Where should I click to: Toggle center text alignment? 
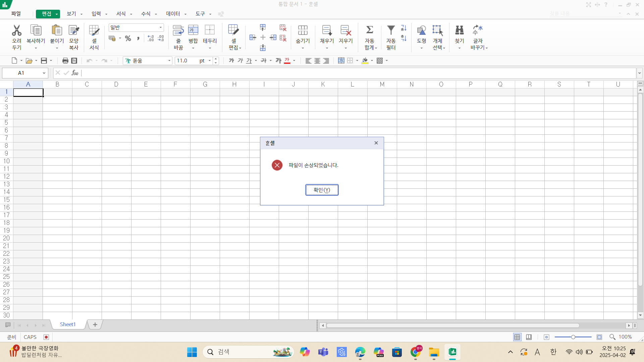point(317,61)
